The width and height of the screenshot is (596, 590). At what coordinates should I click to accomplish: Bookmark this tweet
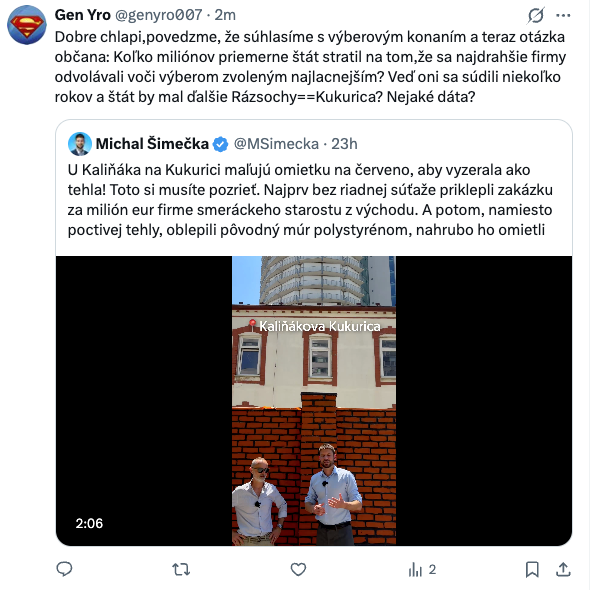532,569
